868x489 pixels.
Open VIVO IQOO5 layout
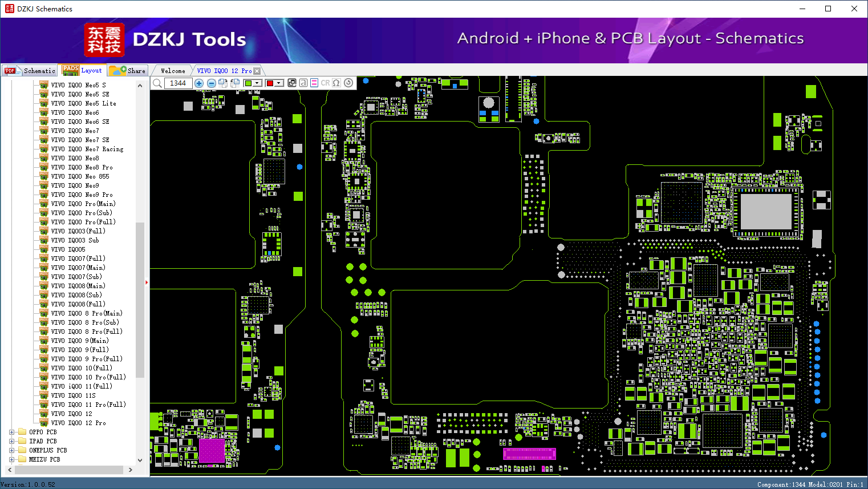tap(68, 249)
